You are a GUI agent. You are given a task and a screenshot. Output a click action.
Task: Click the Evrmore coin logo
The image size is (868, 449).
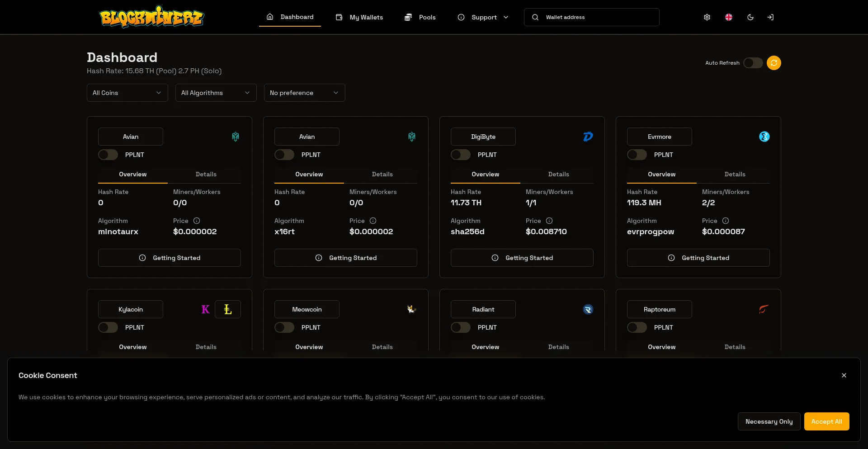click(764, 137)
